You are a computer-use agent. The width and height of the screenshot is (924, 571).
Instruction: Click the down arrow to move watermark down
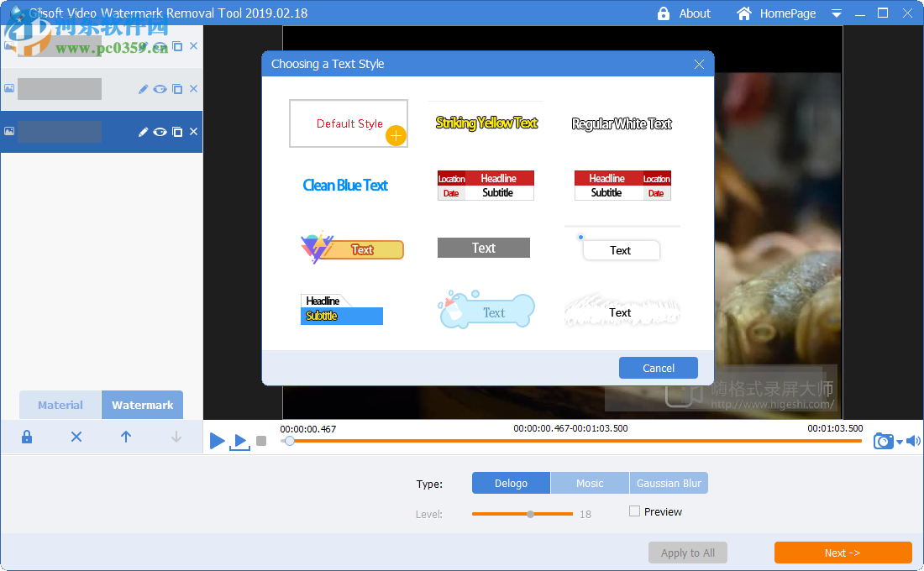pos(176,437)
